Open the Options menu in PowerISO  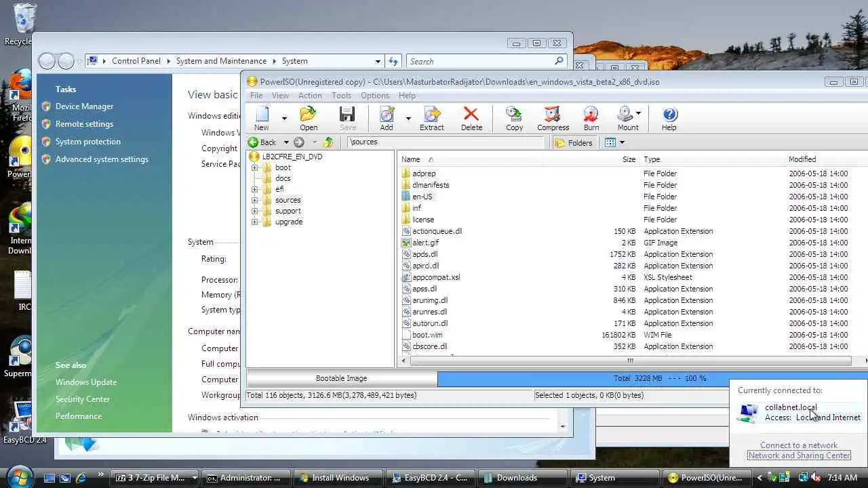[375, 96]
